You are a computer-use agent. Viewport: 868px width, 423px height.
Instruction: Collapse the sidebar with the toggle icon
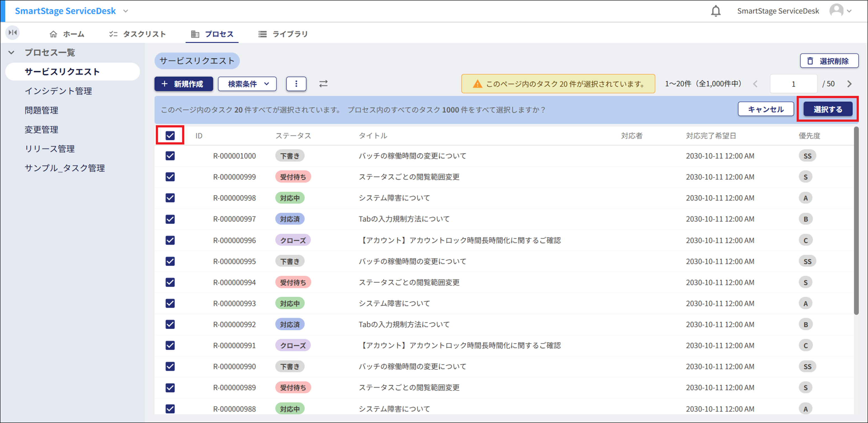click(13, 33)
